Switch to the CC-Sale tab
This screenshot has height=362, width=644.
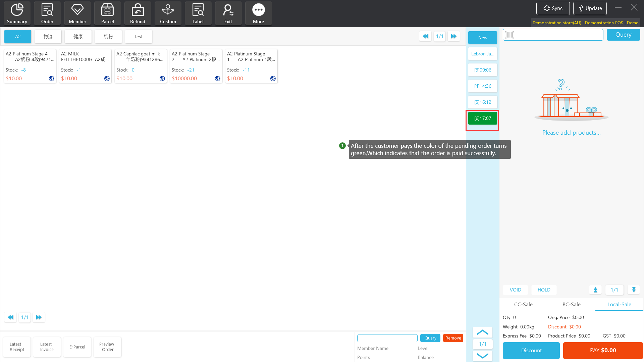[x=523, y=305]
